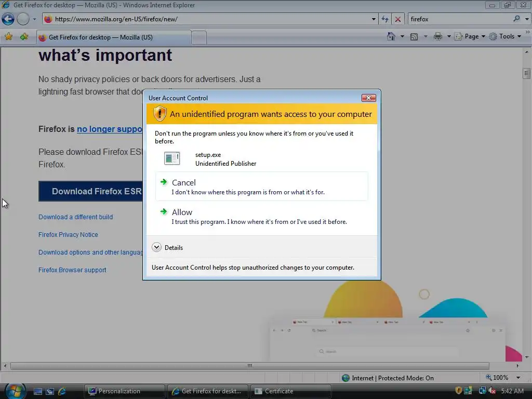Expand the Print options dropdown arrow

(448, 36)
